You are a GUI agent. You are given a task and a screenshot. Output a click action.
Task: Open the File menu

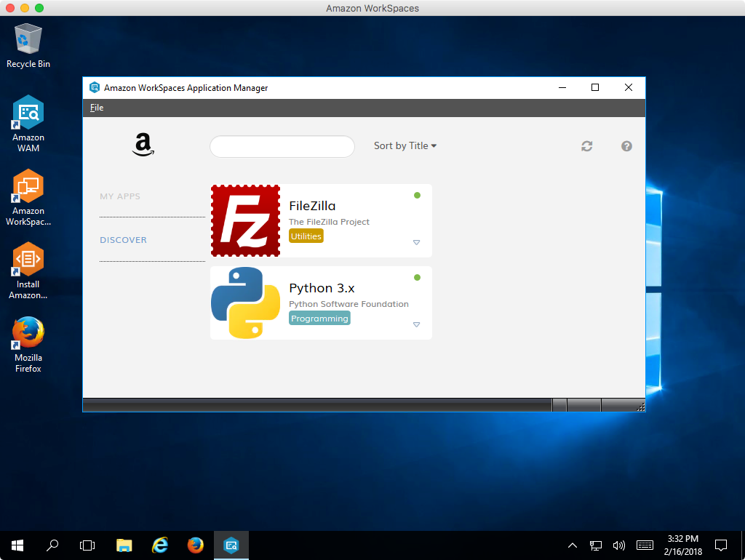[96, 107]
